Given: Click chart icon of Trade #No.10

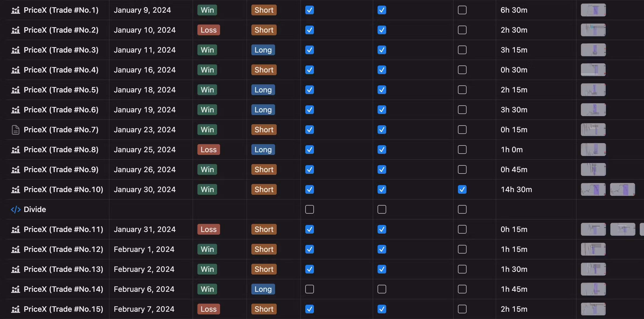Looking at the screenshot, I should [16, 190].
